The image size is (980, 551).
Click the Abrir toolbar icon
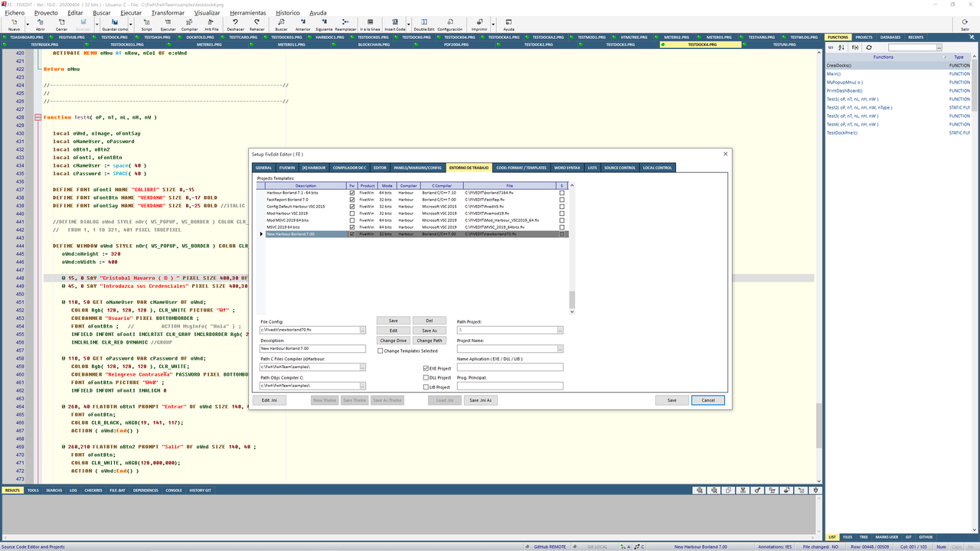(40, 24)
